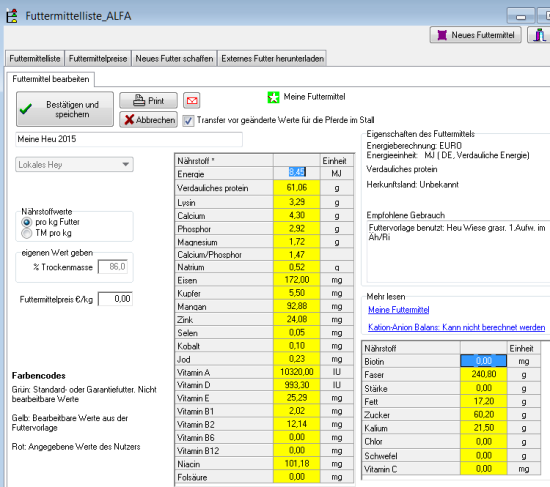Click the icon button beside Neues Futtermittel
This screenshot has height=487, width=550.
pyautogui.click(x=539, y=35)
